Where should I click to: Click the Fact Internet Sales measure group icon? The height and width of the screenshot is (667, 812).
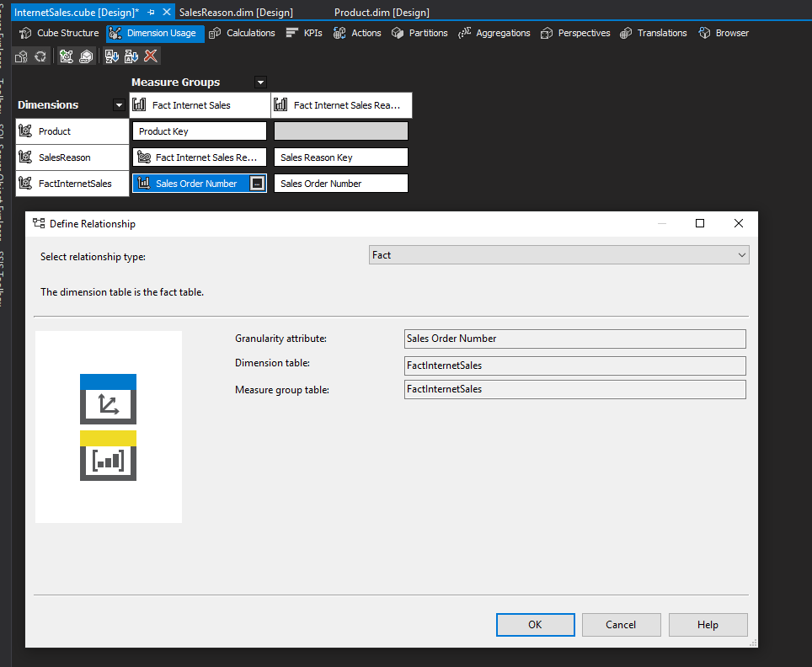(140, 105)
